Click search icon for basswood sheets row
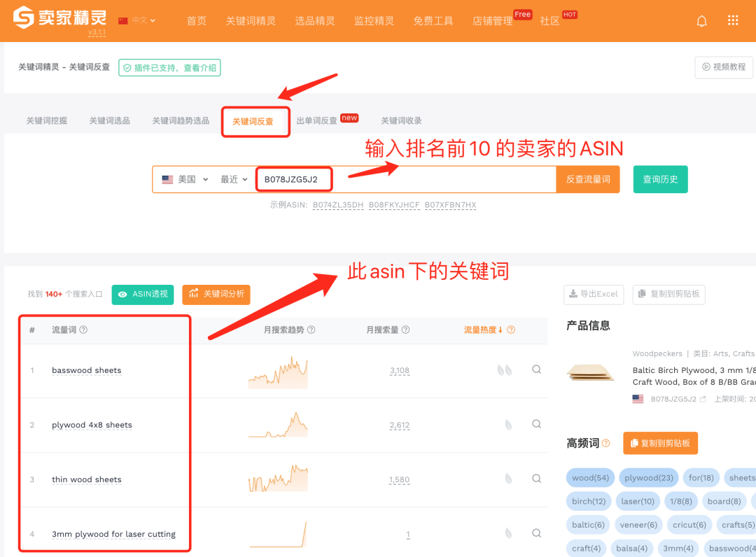756x557 pixels. (x=536, y=369)
